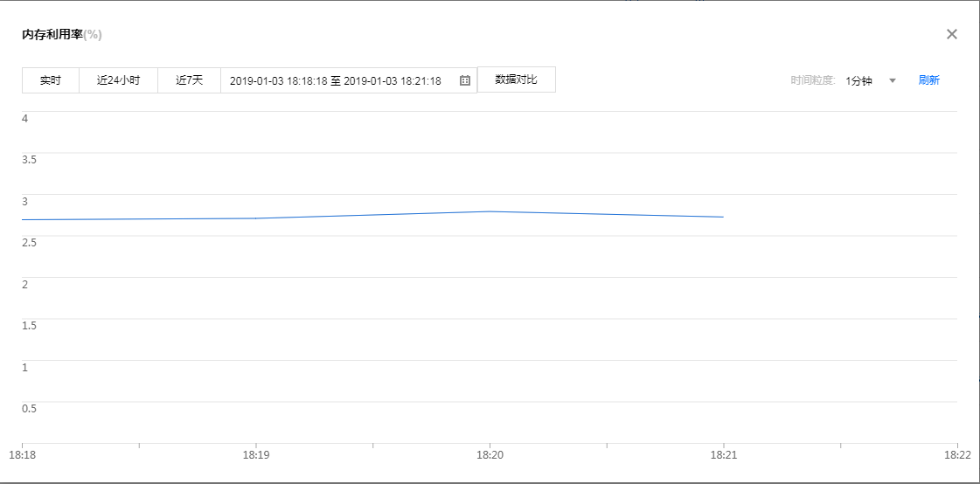The height and width of the screenshot is (484, 980).
Task: Click the 刷新 link
Action: [928, 80]
